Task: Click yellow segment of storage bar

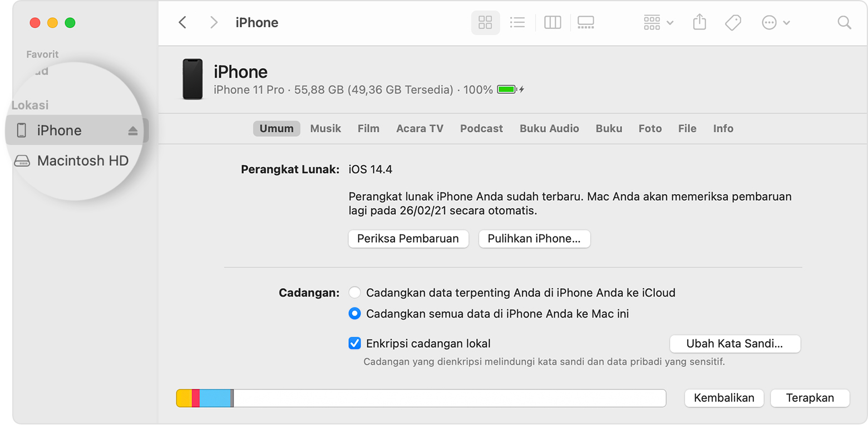Action: point(185,398)
